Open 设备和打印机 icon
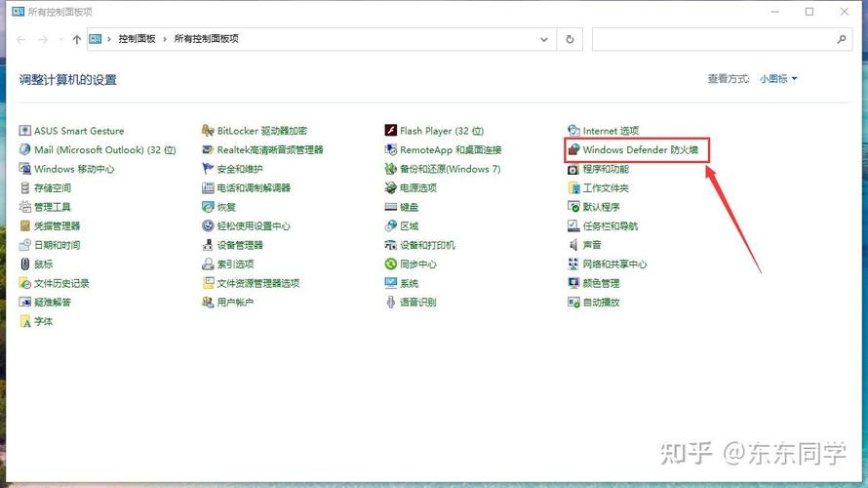Image resolution: width=868 pixels, height=488 pixels. (391, 245)
